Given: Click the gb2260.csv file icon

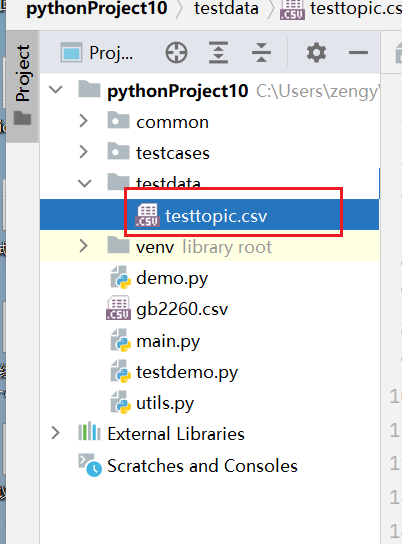Looking at the screenshot, I should [118, 308].
